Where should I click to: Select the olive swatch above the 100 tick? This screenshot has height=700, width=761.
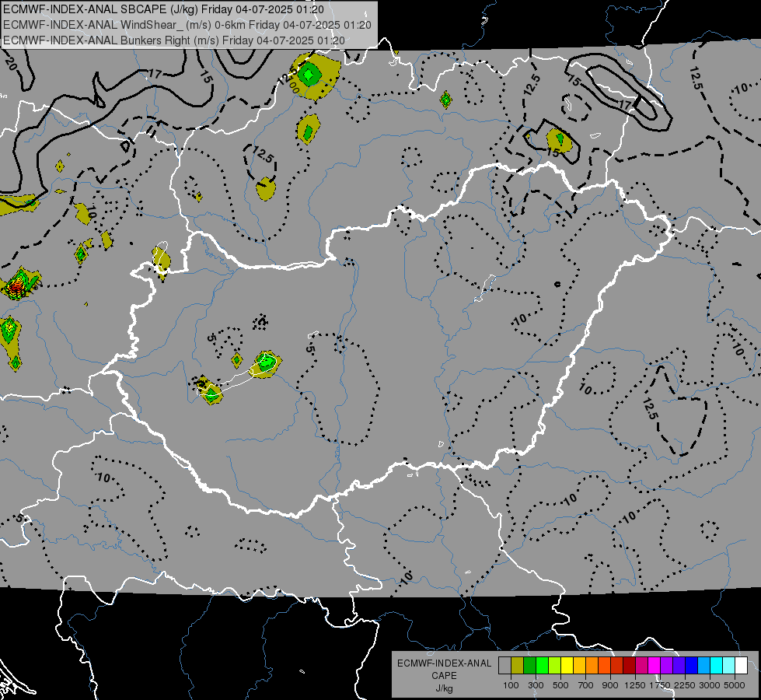(517, 665)
